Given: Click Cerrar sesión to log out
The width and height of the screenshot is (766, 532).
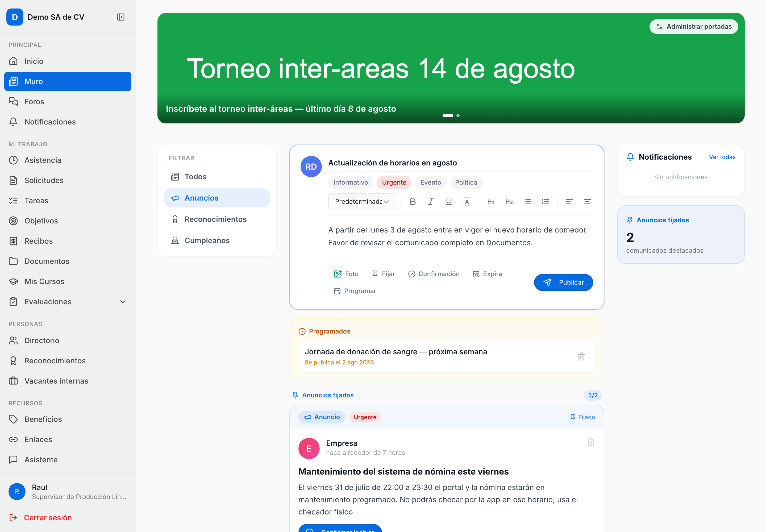Looking at the screenshot, I should click(x=41, y=518).
